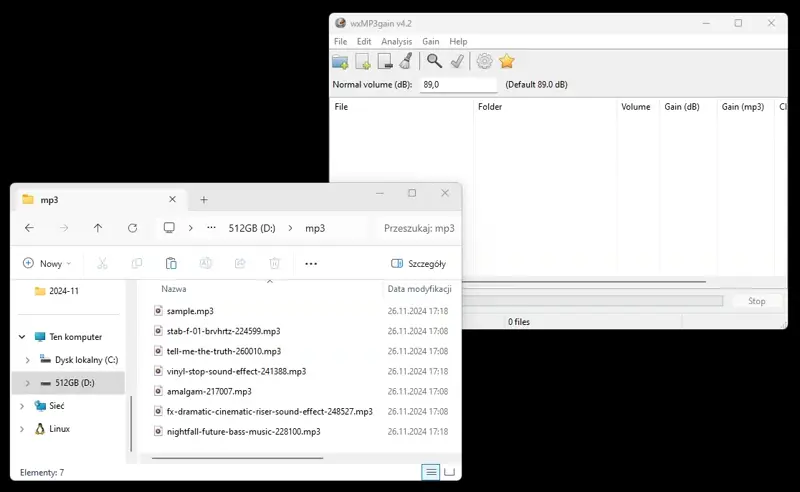Click Paste icon in Explorer toolbar

(x=171, y=263)
